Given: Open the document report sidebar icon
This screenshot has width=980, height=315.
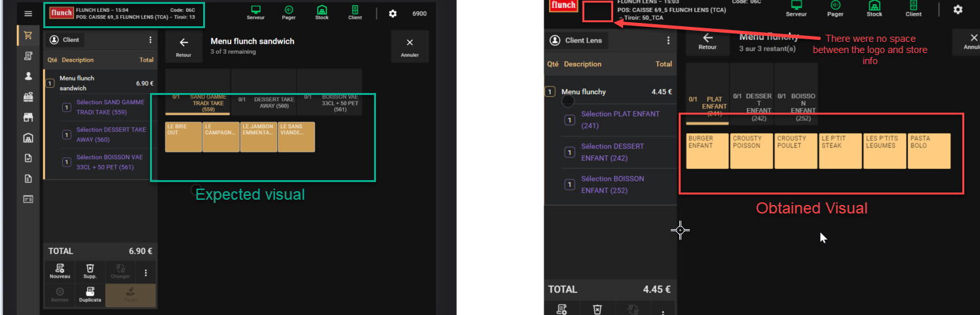Looking at the screenshot, I should click(x=28, y=178).
